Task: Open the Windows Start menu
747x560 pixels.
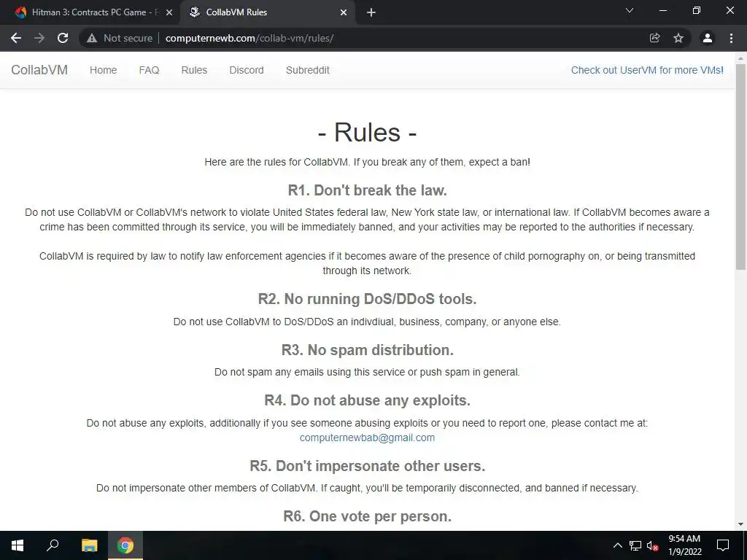Action: pyautogui.click(x=18, y=545)
